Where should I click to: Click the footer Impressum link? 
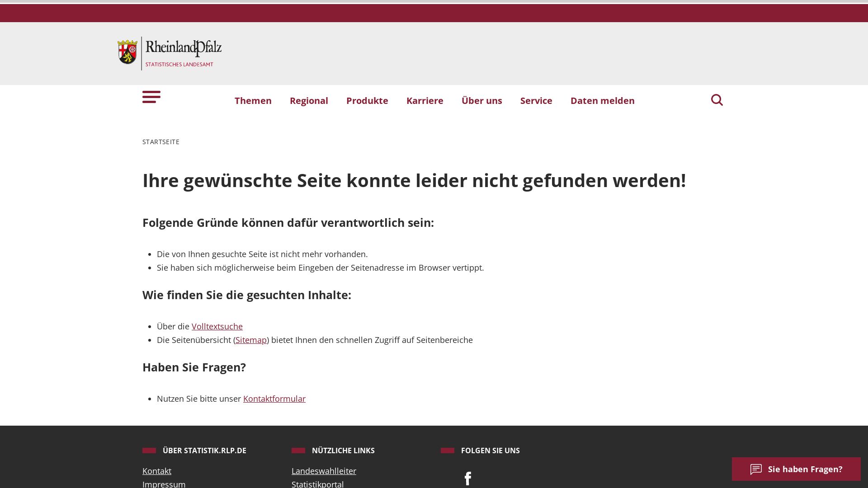pos(164,484)
